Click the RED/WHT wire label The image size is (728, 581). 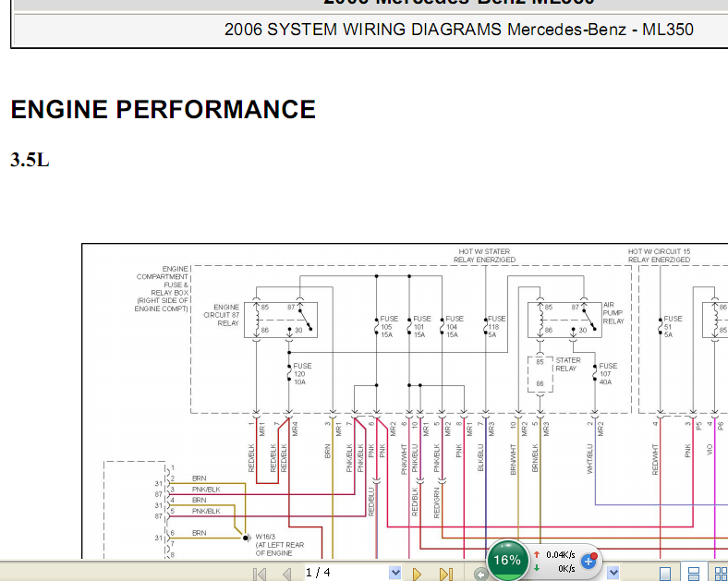(x=655, y=459)
